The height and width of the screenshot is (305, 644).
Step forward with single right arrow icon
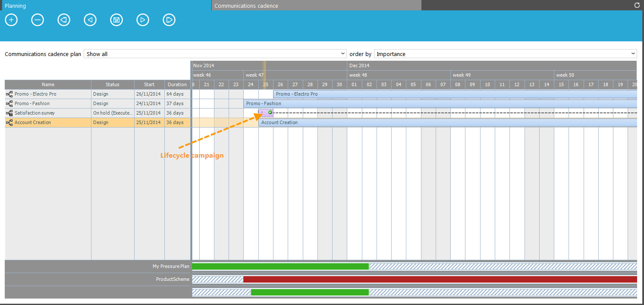pyautogui.click(x=143, y=20)
